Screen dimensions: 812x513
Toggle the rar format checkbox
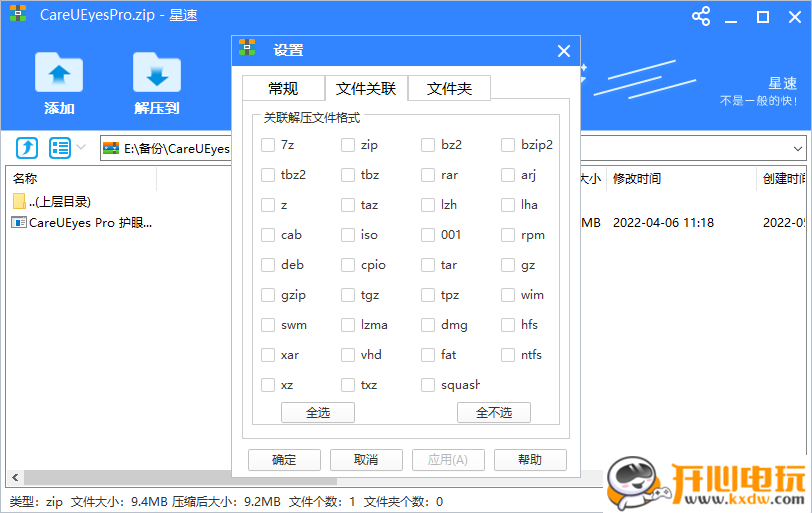pyautogui.click(x=428, y=175)
